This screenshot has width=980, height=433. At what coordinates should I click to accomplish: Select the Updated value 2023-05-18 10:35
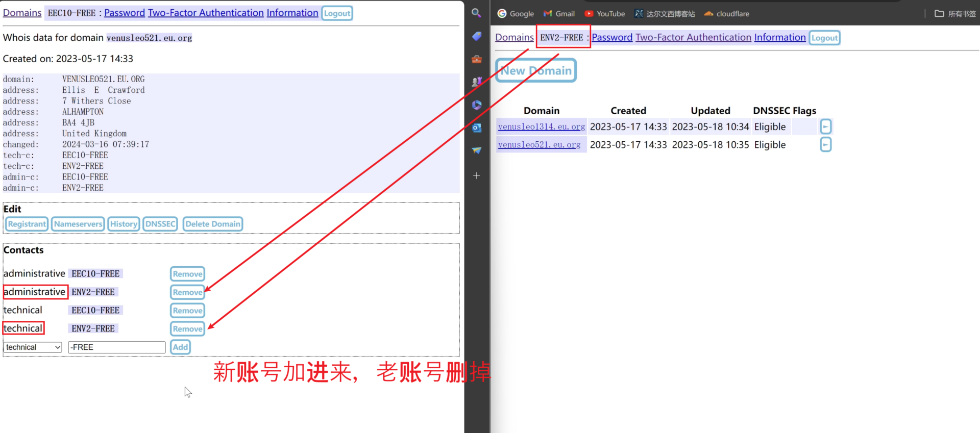click(710, 145)
